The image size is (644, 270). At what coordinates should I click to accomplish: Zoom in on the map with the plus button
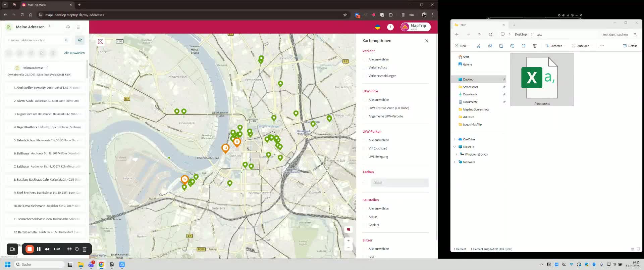[348, 240]
